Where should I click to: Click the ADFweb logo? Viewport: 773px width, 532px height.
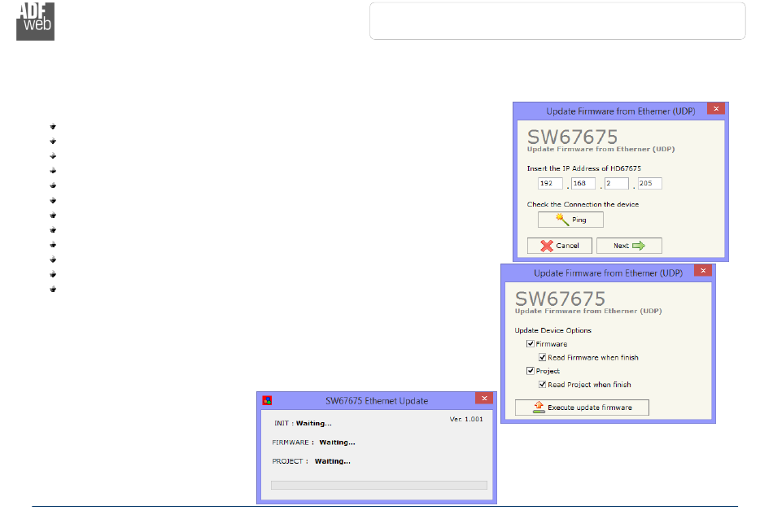35,21
